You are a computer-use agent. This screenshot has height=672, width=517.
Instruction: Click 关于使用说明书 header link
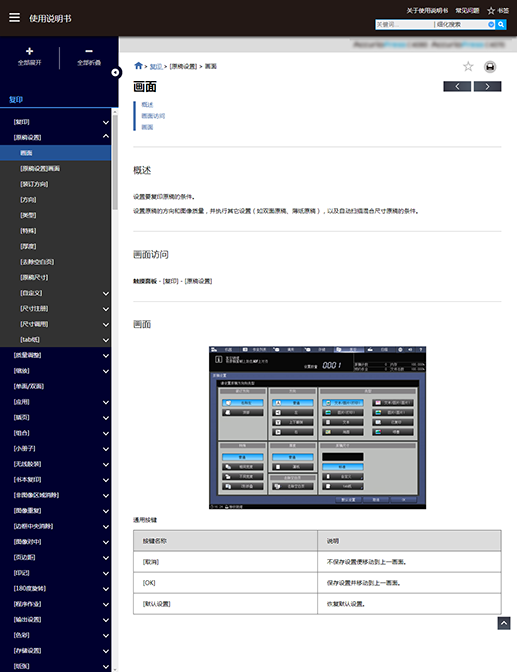[427, 11]
